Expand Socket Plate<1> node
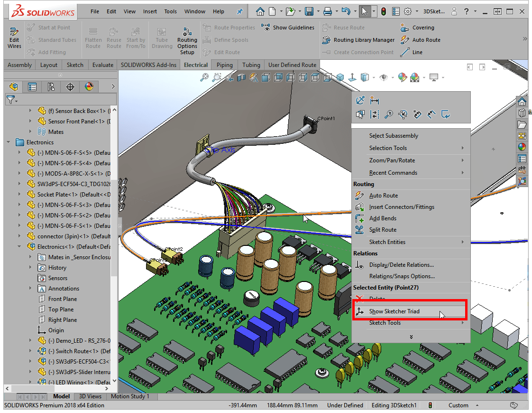Viewport: 532px width, 413px height. pyautogui.click(x=19, y=194)
